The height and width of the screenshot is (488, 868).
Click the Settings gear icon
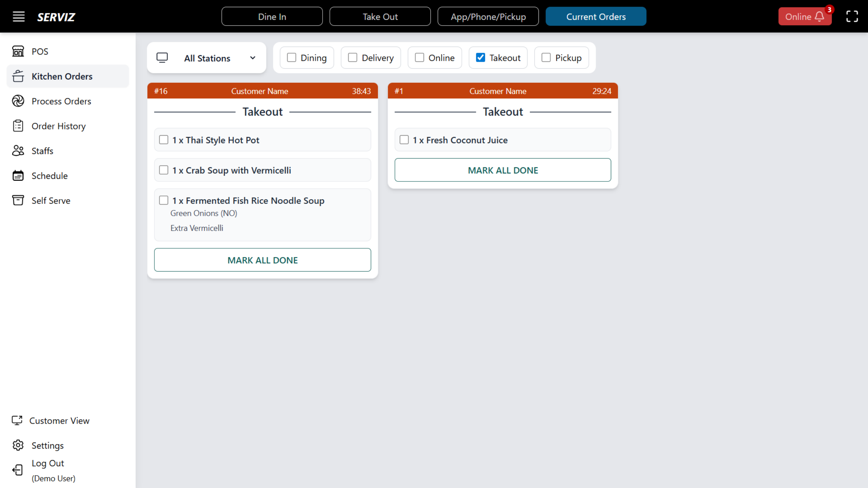(18, 445)
